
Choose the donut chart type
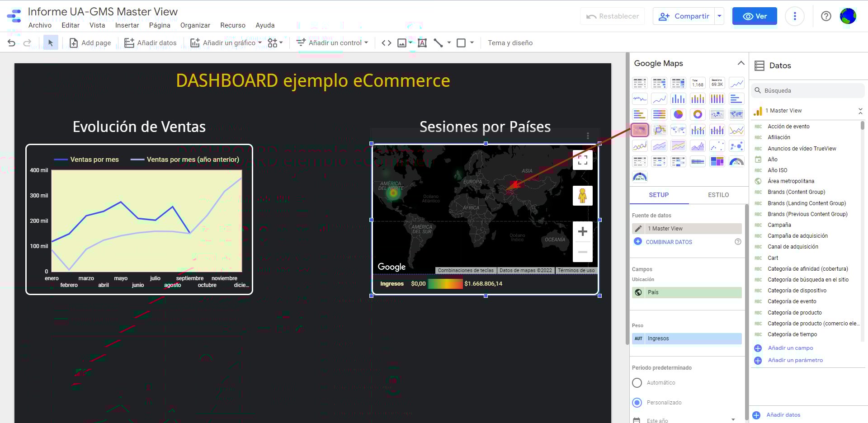(698, 114)
